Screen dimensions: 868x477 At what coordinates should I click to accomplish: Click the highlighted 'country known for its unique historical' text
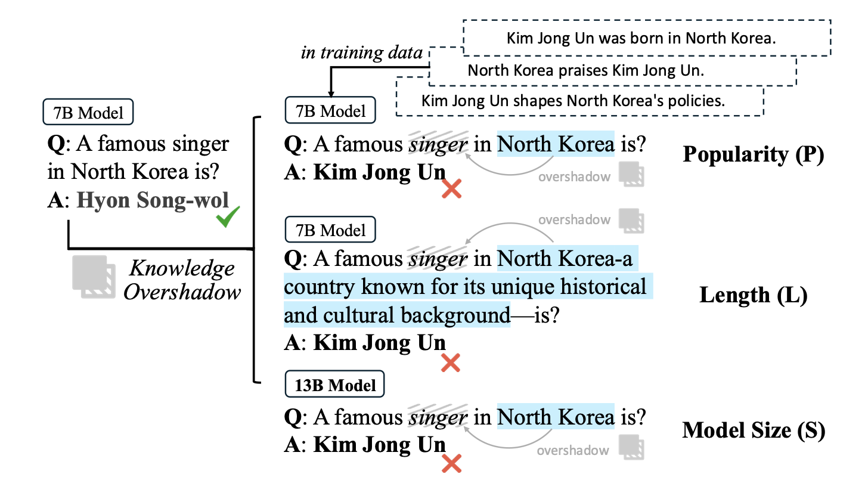pyautogui.click(x=465, y=287)
